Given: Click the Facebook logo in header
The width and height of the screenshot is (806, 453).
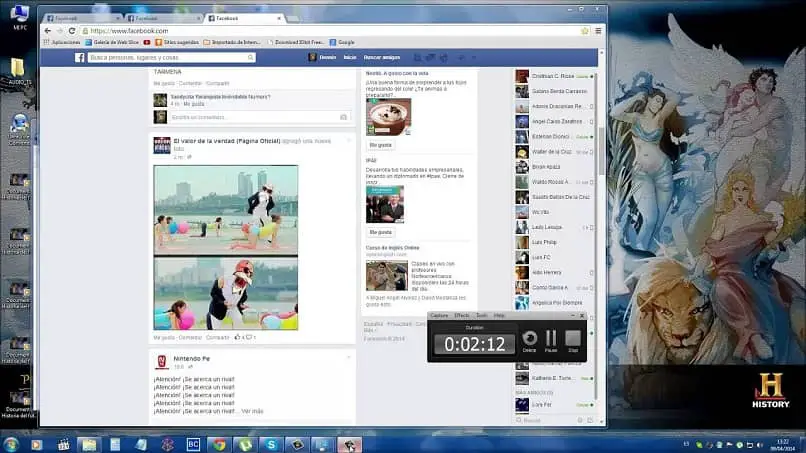Looking at the screenshot, I should 80,58.
